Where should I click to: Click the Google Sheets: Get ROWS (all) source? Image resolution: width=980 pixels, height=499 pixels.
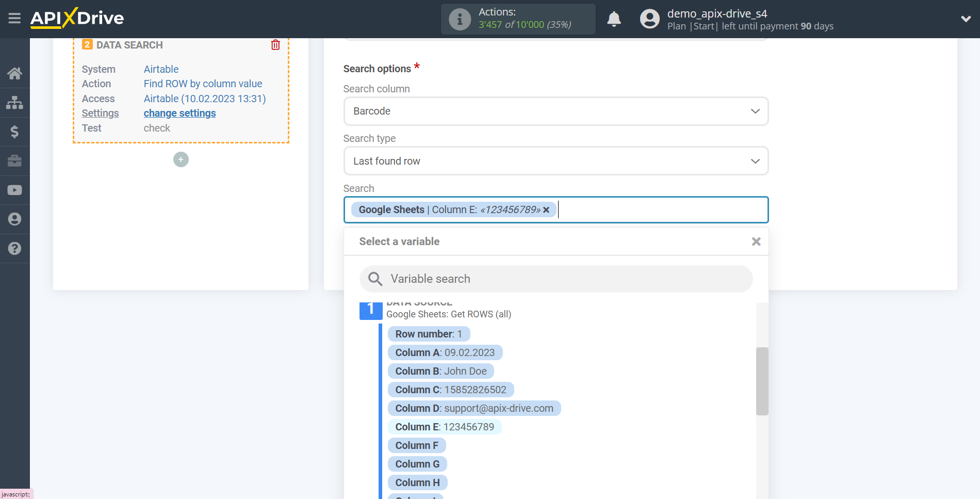[x=449, y=314]
